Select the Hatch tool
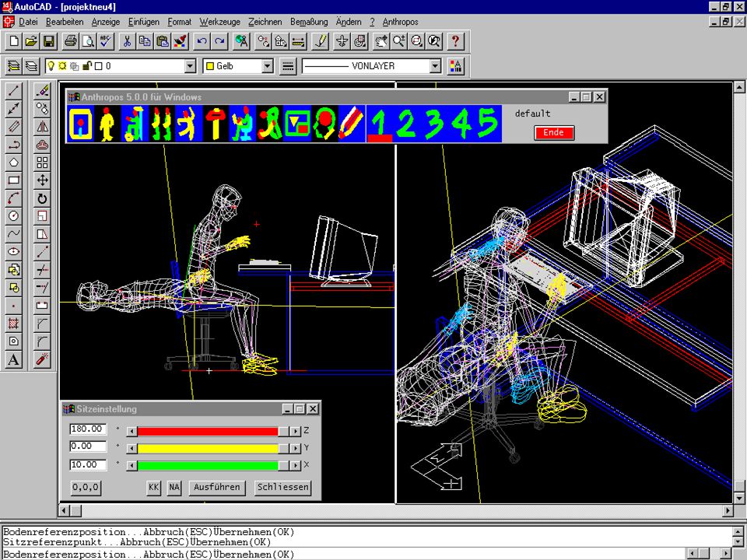Viewport: 747px width, 560px height. (13, 324)
